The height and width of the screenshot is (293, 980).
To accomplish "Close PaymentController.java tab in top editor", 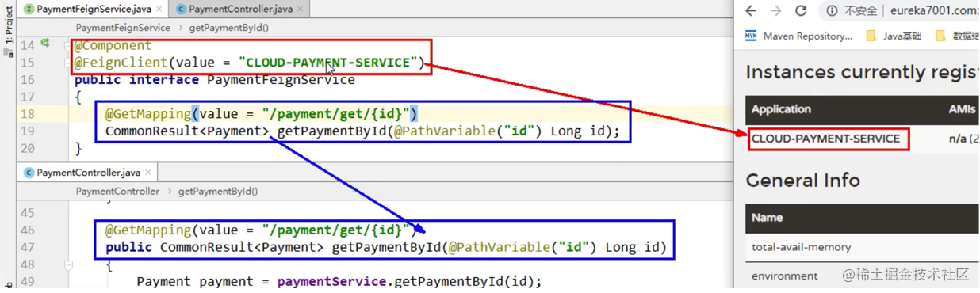I will point(301,10).
